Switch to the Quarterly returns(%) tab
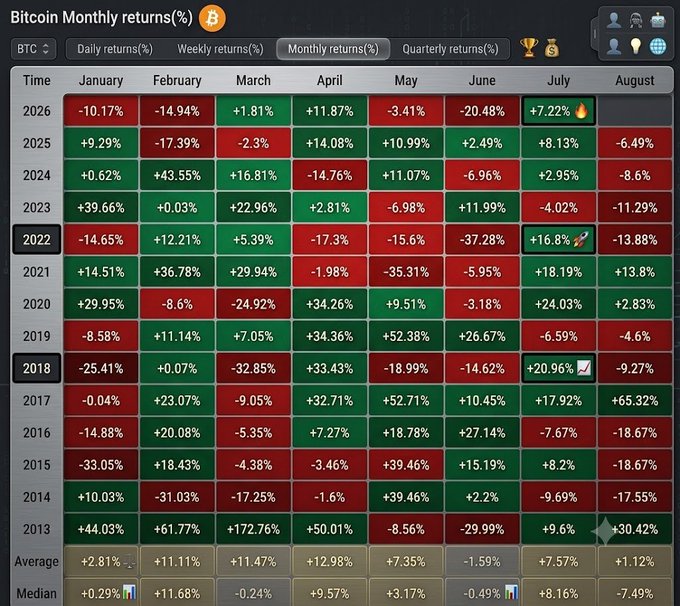The image size is (680, 606). [450, 49]
